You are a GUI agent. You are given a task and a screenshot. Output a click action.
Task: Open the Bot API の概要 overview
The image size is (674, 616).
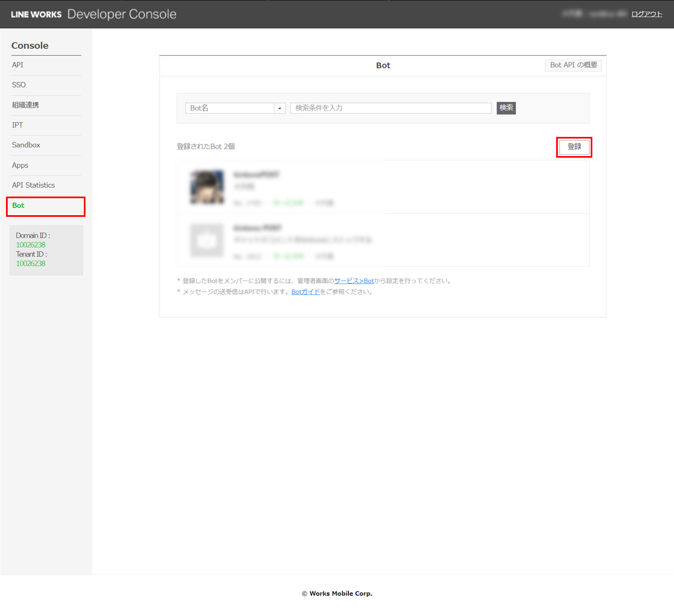click(573, 65)
